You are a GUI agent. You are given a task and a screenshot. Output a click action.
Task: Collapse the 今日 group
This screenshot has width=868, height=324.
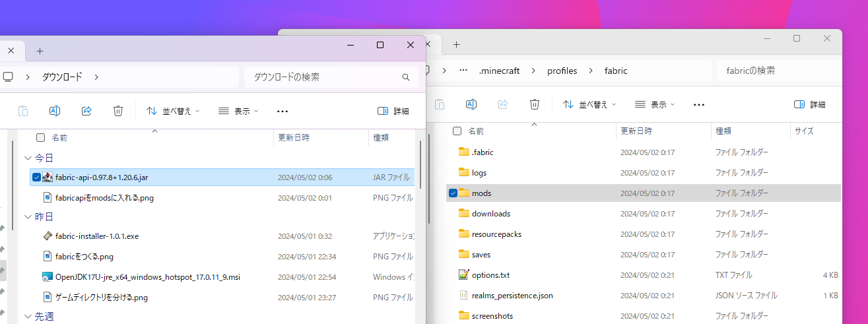click(28, 158)
